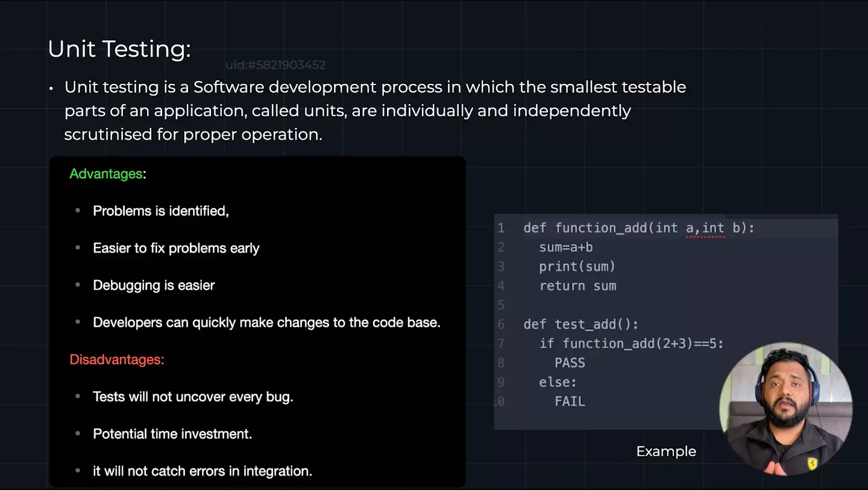
Task: Click the uid:#5821903452 watermark text
Action: (275, 65)
